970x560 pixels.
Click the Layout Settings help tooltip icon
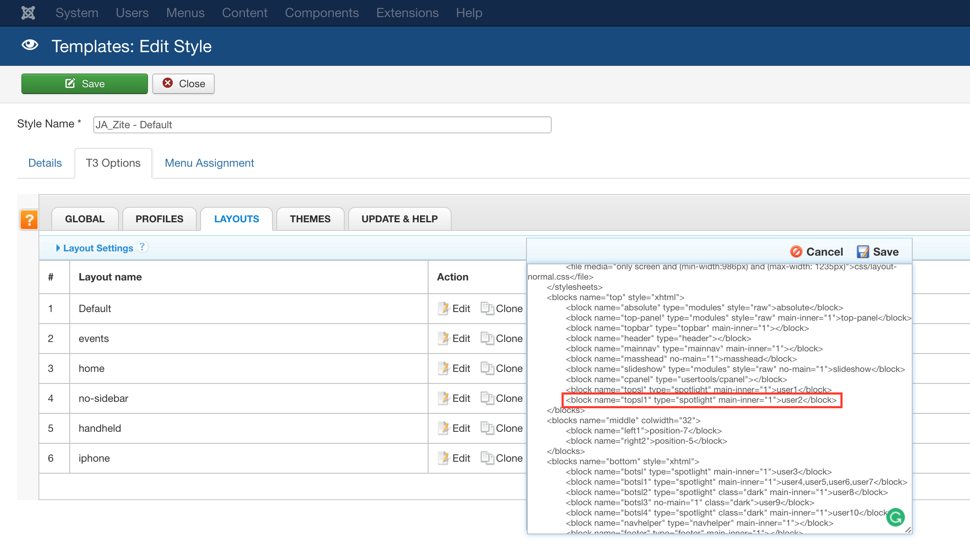pos(143,247)
